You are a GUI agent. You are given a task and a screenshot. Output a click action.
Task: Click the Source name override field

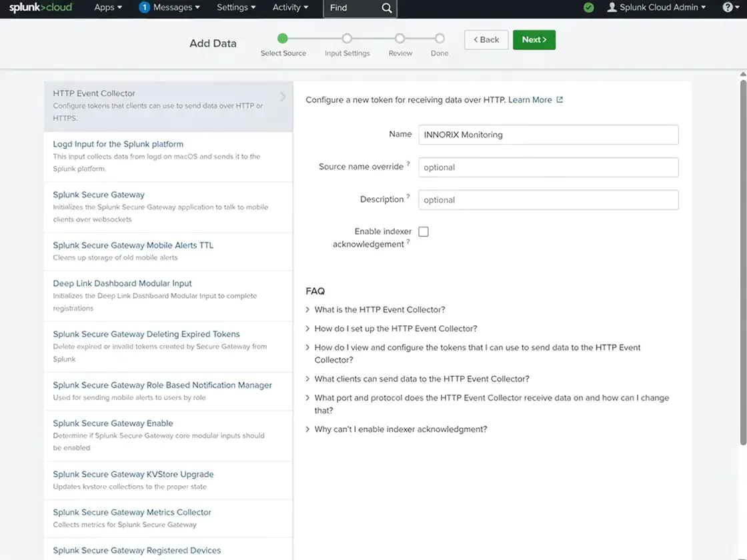548,167
